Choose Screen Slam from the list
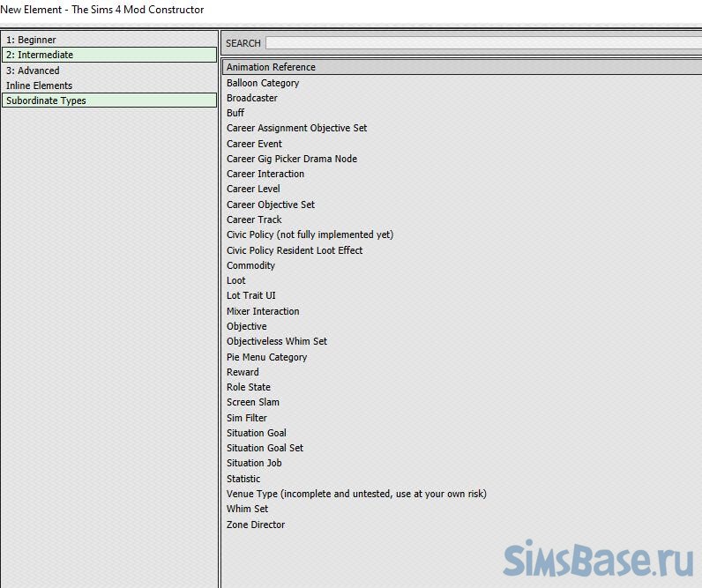 253,402
